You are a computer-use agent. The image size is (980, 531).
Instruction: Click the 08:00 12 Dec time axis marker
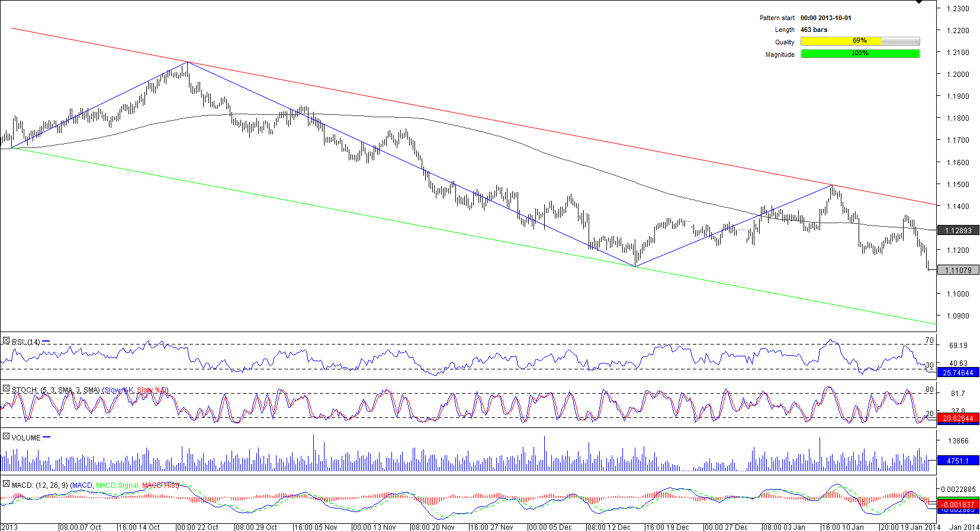click(608, 527)
